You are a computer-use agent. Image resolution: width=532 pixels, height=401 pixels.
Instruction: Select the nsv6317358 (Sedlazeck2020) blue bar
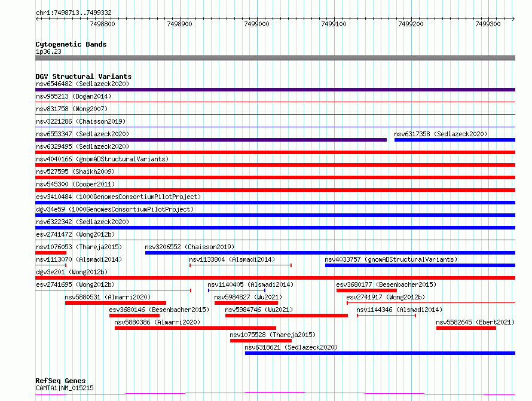(455, 140)
